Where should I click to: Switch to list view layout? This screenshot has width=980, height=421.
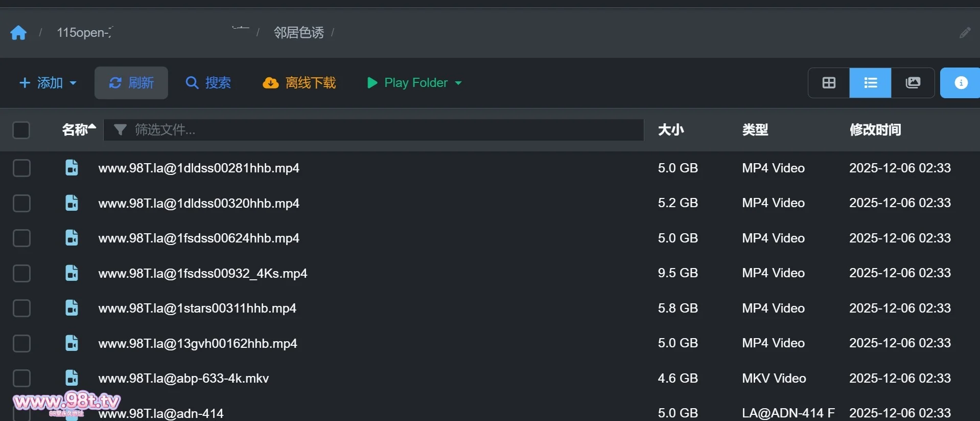coord(870,83)
